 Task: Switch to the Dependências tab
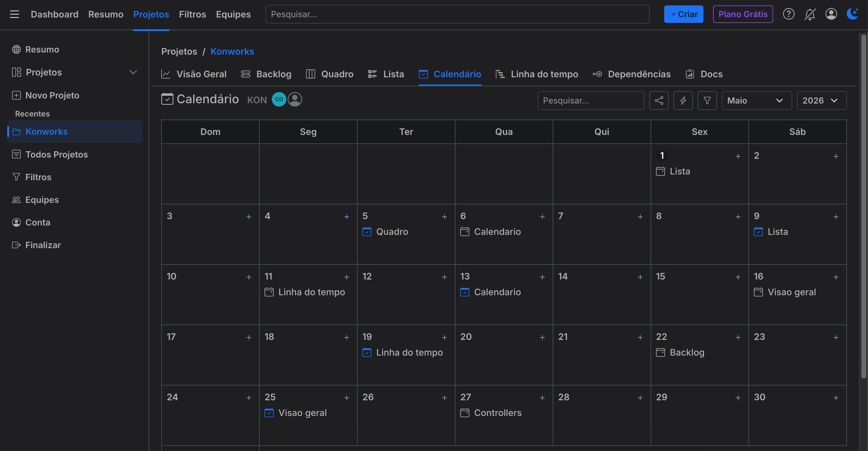632,74
